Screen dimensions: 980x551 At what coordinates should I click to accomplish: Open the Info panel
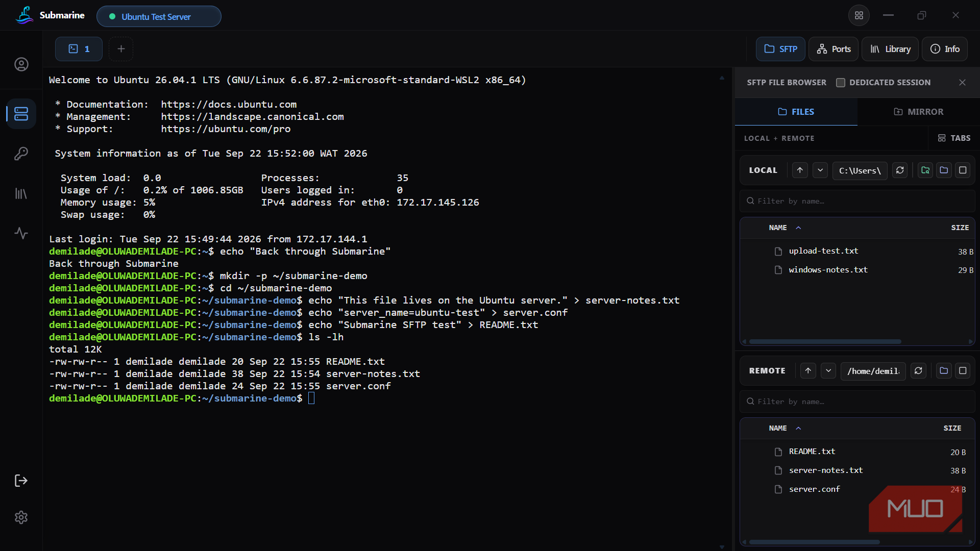(945, 49)
